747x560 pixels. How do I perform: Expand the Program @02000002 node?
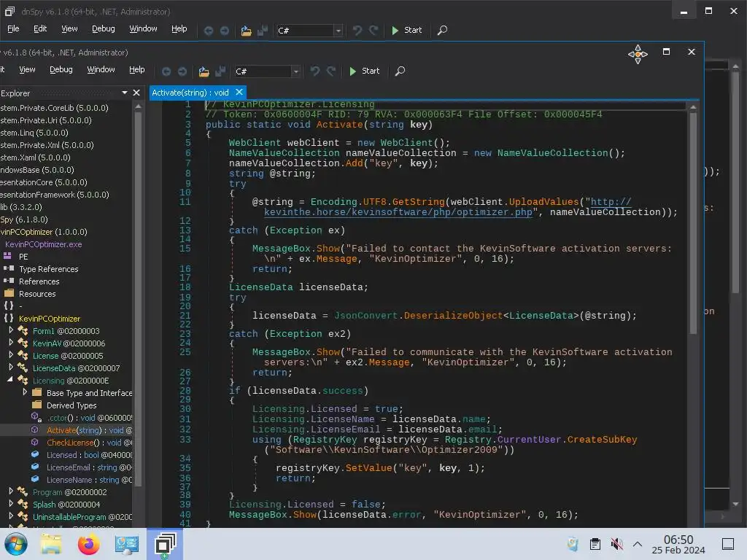(11, 491)
